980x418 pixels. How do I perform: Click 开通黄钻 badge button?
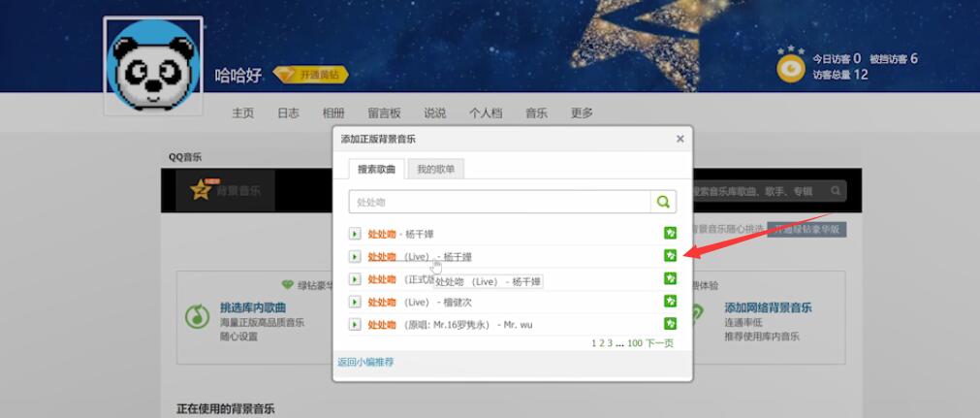tap(310, 75)
